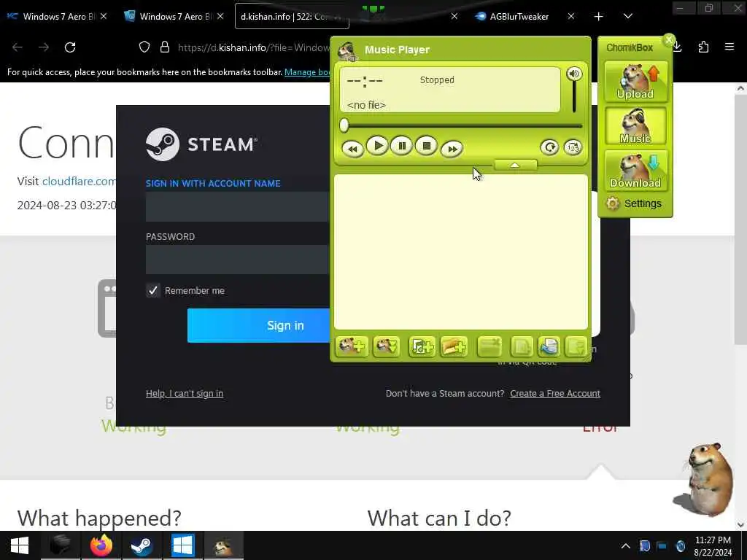Go back in Firefox

point(18,47)
